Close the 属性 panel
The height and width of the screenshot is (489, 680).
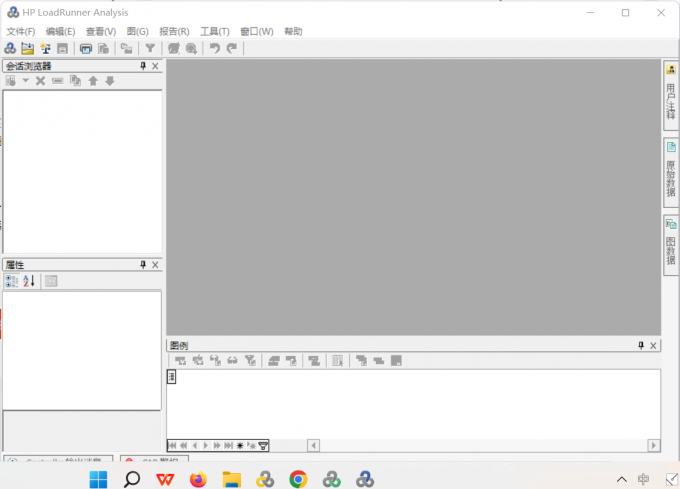tap(155, 264)
